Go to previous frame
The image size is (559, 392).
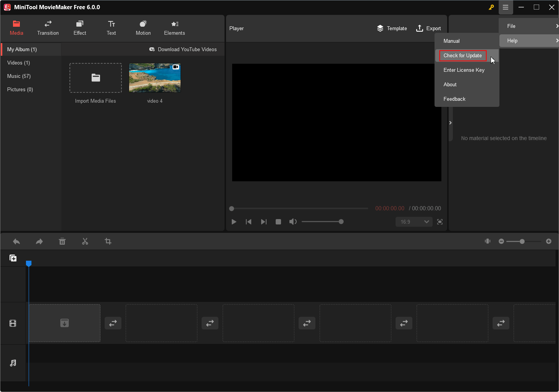tap(249, 222)
